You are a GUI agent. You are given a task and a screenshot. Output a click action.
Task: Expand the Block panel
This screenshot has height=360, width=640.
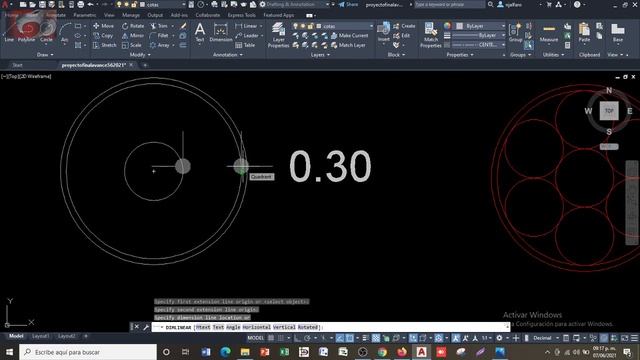396,55
